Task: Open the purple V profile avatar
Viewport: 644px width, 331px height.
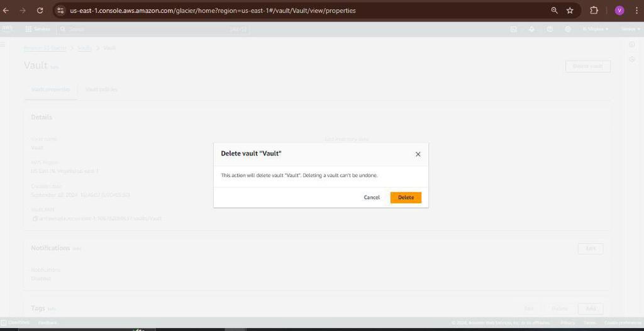Action: coord(619,11)
